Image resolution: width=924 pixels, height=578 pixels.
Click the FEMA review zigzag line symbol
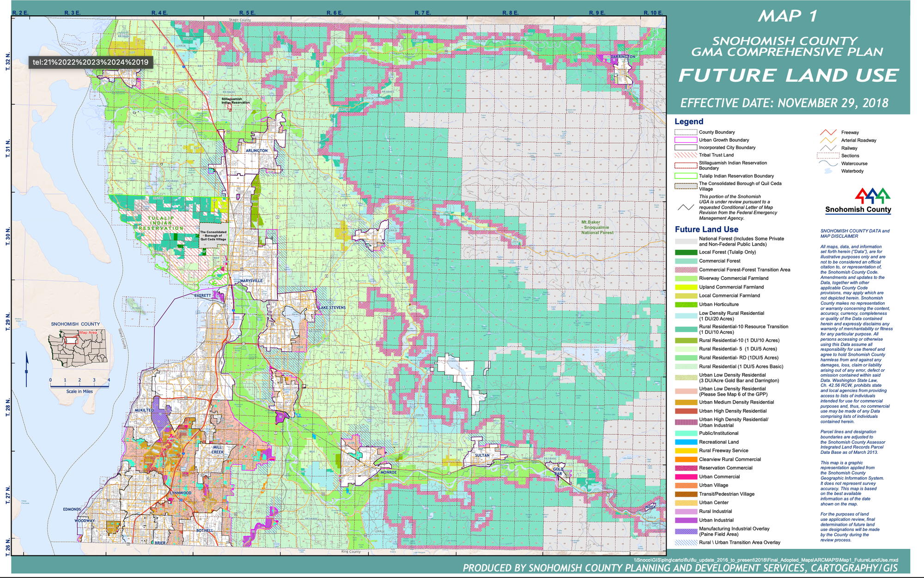coord(686,207)
